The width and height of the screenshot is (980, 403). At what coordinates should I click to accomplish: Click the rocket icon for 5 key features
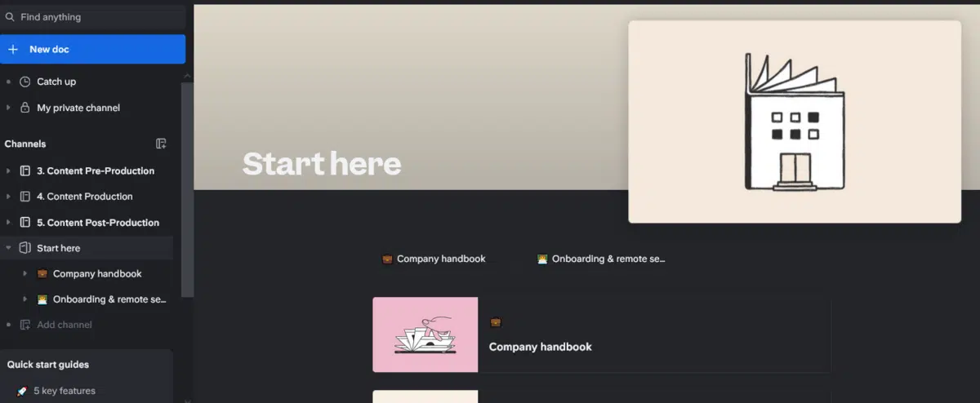coord(22,391)
